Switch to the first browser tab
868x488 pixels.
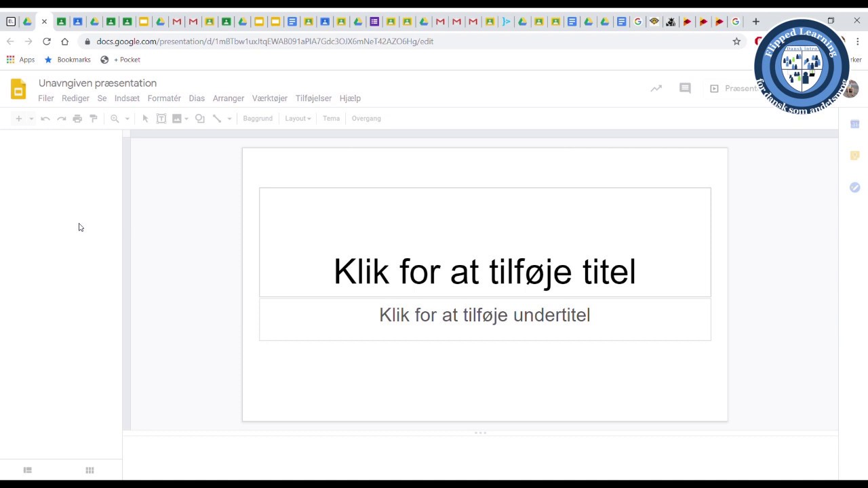(11, 22)
